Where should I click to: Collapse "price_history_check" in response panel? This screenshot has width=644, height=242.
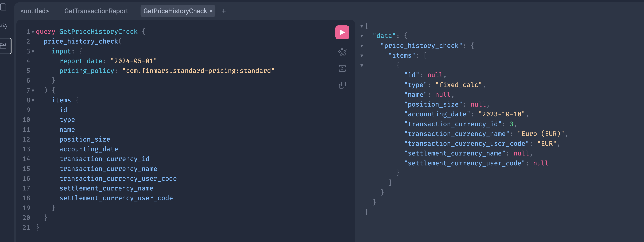tap(362, 46)
